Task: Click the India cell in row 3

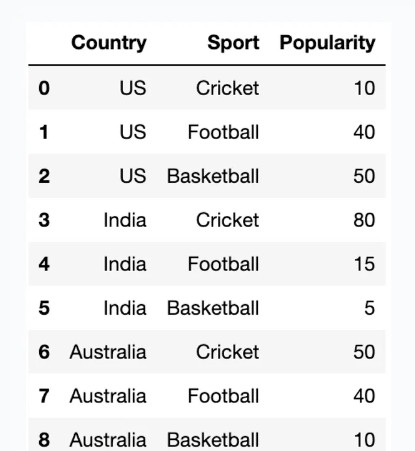Action: click(125, 220)
